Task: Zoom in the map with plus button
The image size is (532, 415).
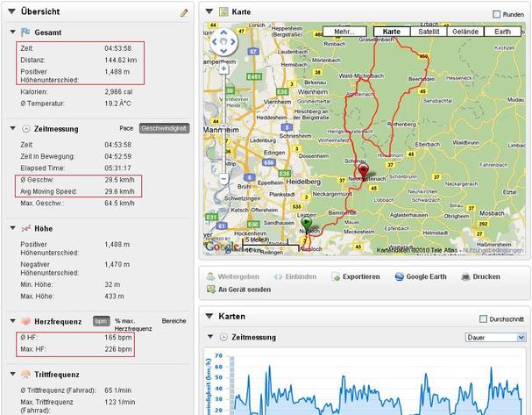Action: pos(223,69)
